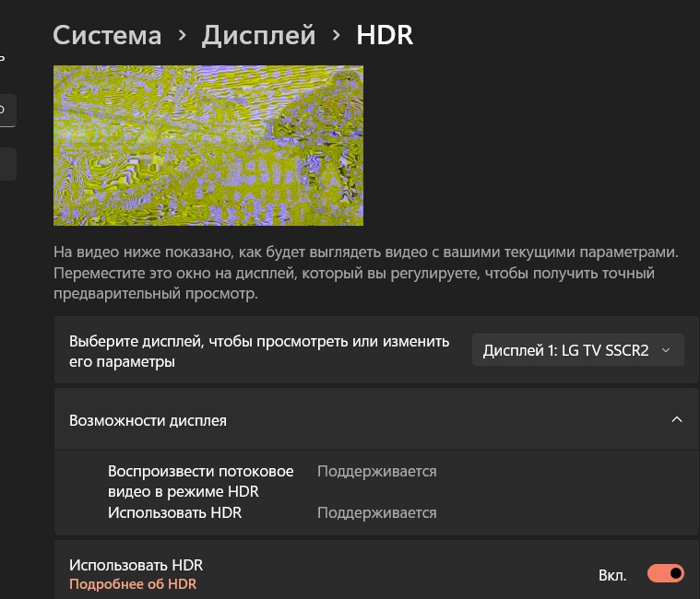Navigate to the Дисплей breadcrumb
Viewport: 700px width, 599px height.
point(258,35)
